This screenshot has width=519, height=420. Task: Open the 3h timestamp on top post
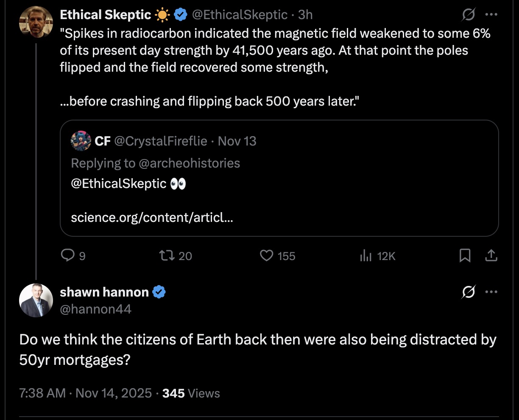(305, 15)
